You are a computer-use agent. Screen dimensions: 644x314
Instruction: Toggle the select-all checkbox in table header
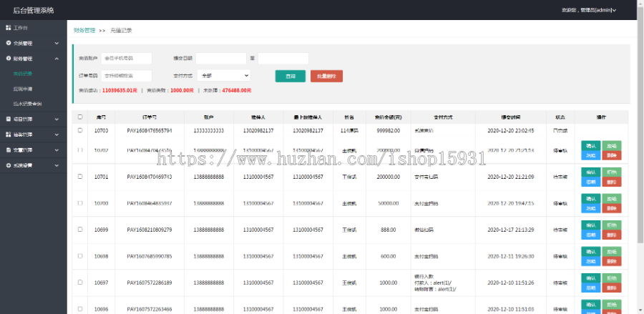click(x=80, y=117)
